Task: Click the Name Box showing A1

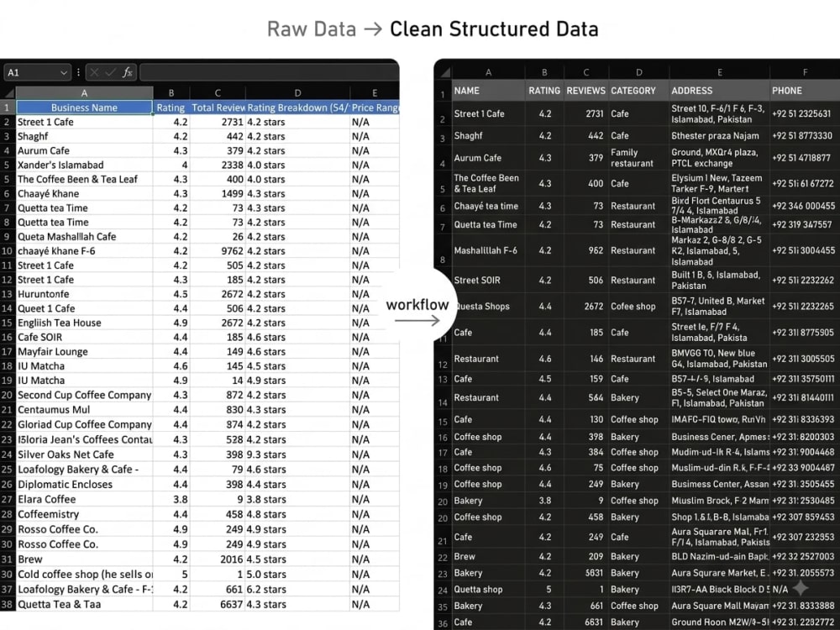Action: point(36,72)
